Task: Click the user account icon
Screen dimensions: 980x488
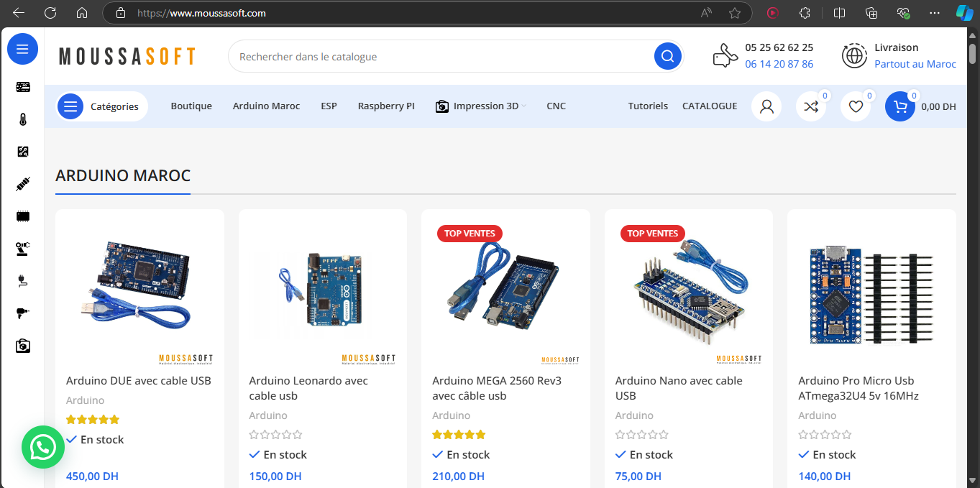Action: point(766,106)
